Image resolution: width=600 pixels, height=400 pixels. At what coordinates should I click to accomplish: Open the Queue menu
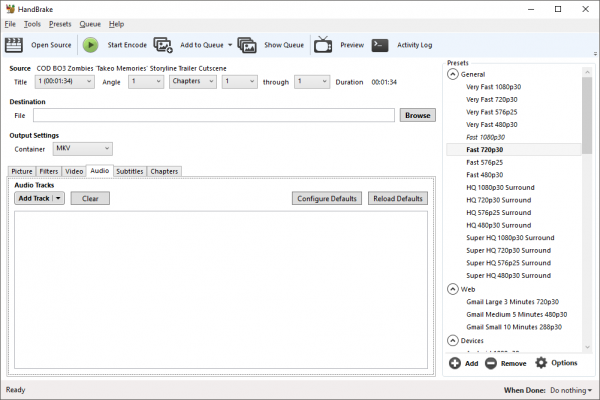[90, 24]
